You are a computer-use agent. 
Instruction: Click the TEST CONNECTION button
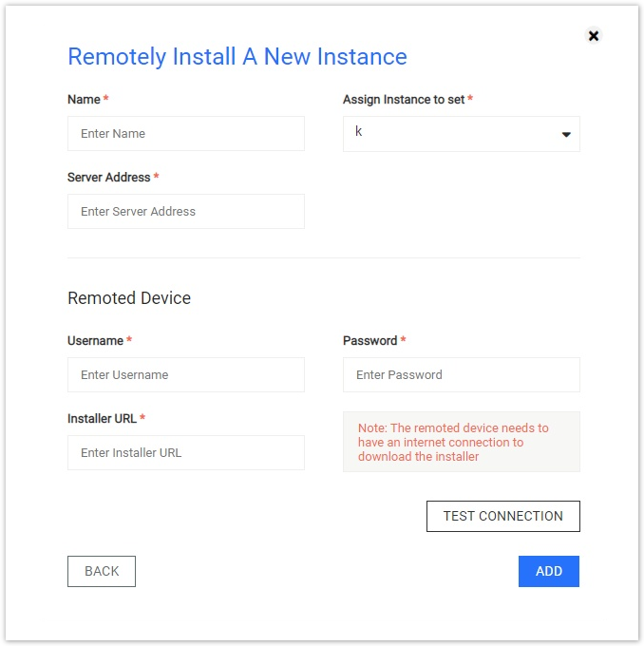coord(503,516)
